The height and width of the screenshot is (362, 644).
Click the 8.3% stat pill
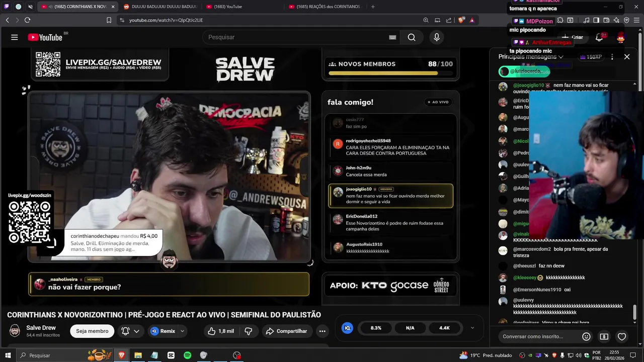pos(376,328)
